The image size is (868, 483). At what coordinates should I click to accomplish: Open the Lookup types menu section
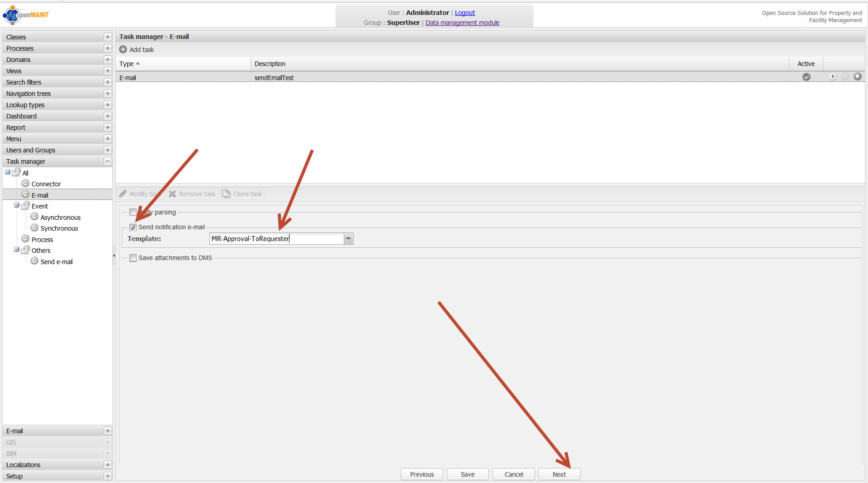[x=25, y=105]
